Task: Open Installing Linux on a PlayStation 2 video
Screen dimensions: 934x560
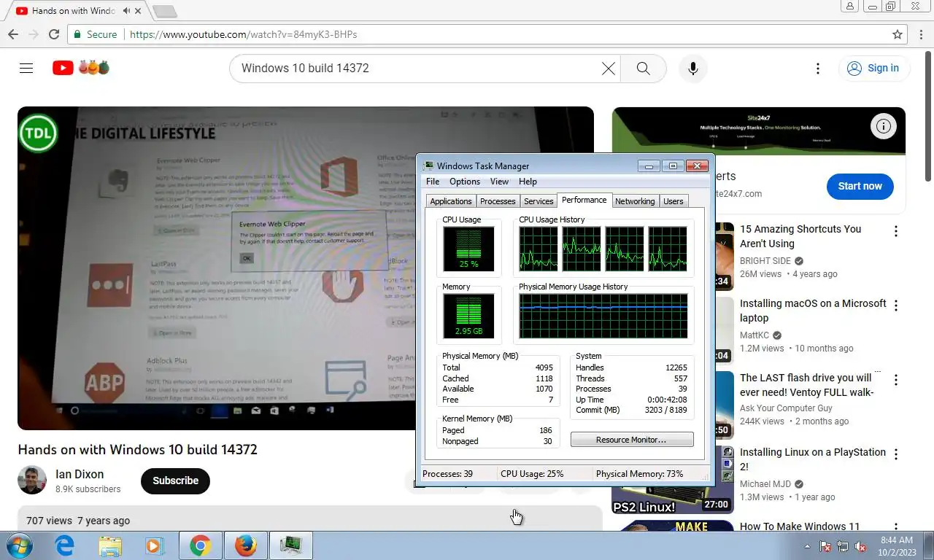Action: pos(813,459)
